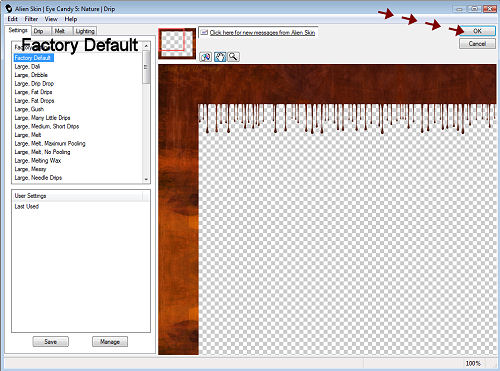Select Last Used under User Settings
This screenshot has height=371, width=500.
click(x=27, y=206)
